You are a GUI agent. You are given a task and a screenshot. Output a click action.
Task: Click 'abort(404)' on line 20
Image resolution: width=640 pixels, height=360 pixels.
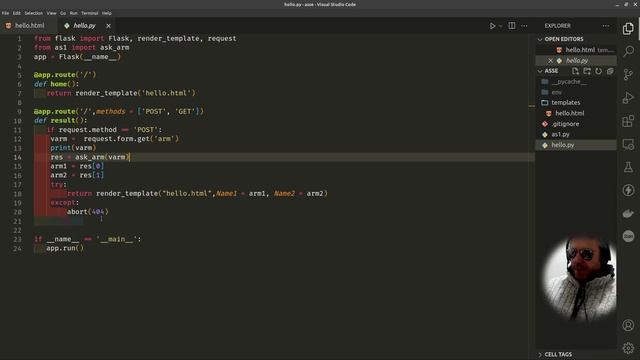88,212
